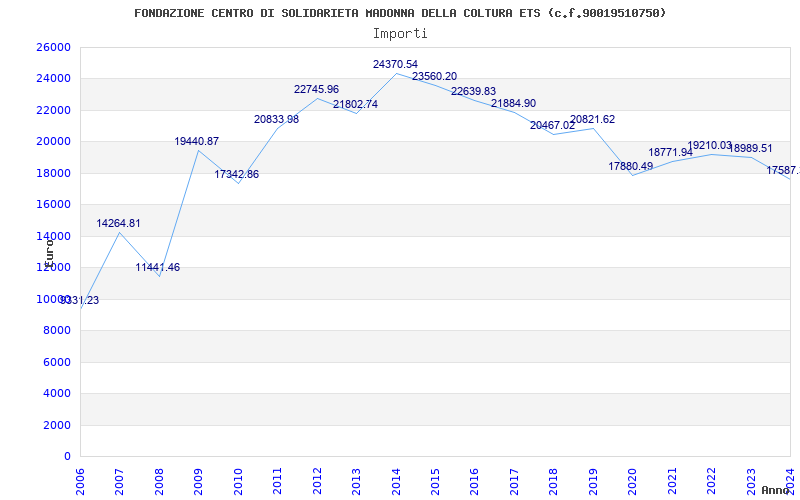
Task: Select the 24370.54 data label
Action: (395, 64)
